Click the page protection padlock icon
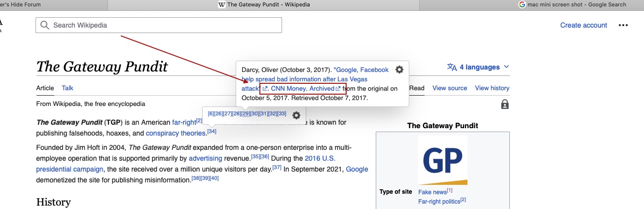 [x=504, y=104]
